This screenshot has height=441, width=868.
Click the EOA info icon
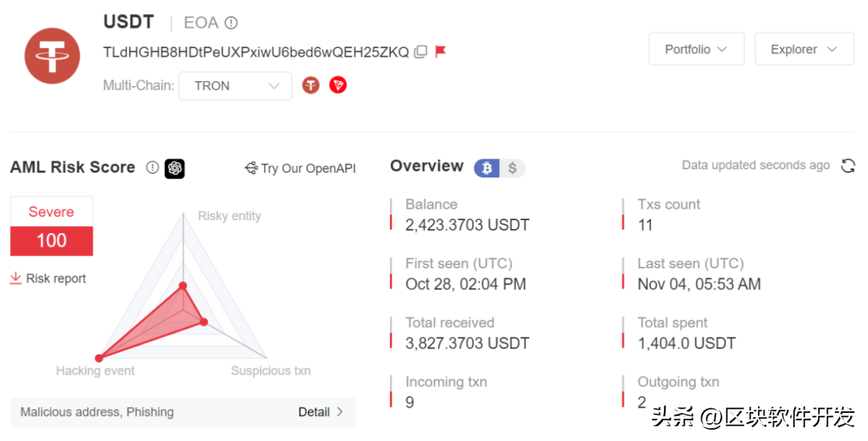[x=231, y=23]
